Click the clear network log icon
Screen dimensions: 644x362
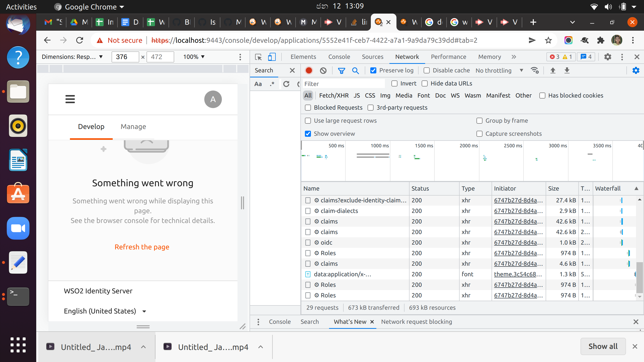pos(323,70)
